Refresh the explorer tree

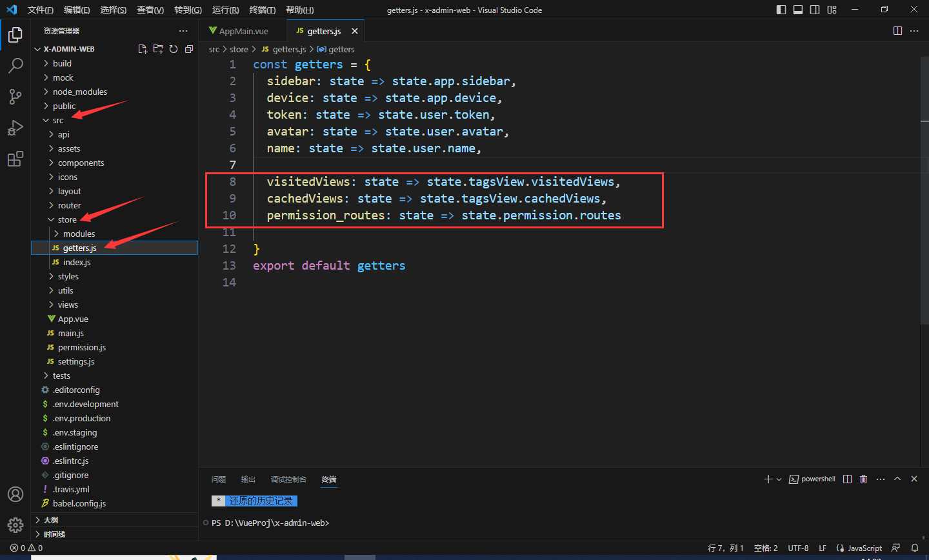pos(174,49)
